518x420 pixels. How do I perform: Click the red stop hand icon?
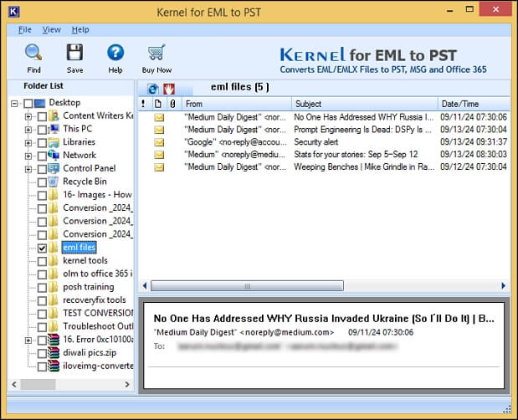pos(169,89)
